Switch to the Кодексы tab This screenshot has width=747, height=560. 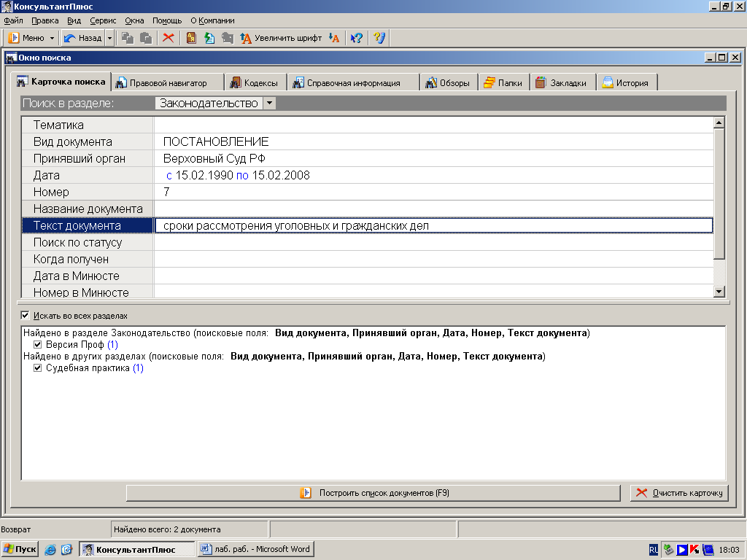[x=255, y=83]
